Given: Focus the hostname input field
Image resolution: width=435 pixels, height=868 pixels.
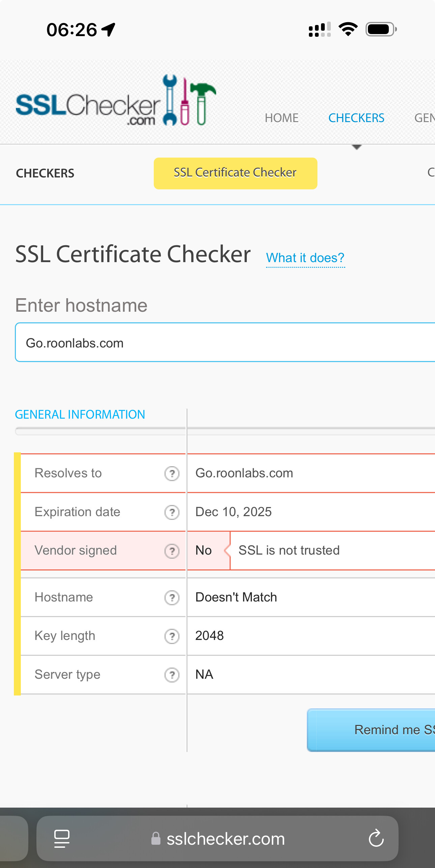Looking at the screenshot, I should point(225,342).
